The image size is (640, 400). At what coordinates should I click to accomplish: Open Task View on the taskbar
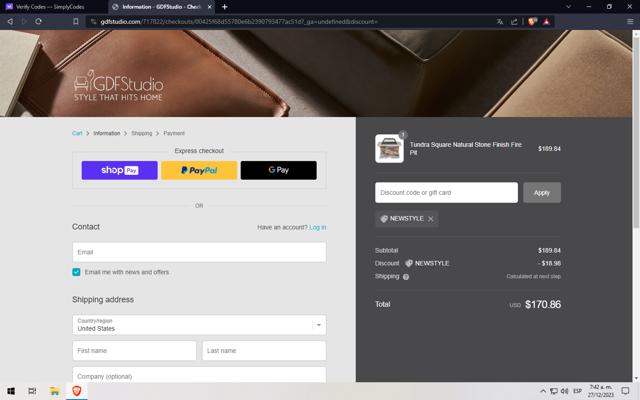pos(32,391)
